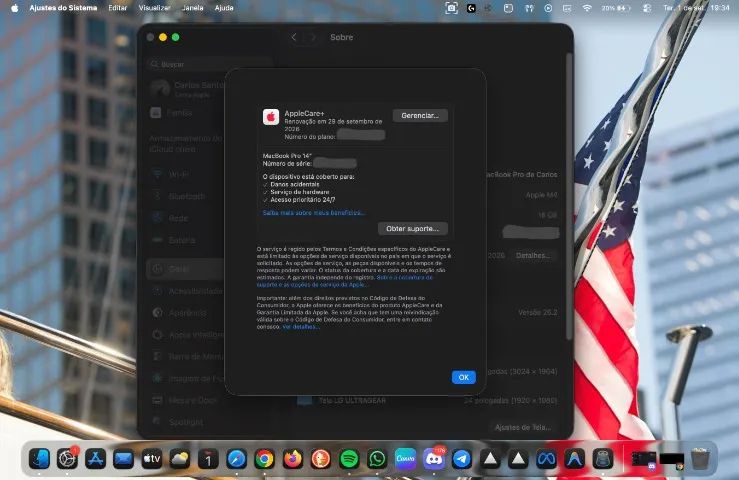Open the Weather app in the Dock

coord(180,459)
